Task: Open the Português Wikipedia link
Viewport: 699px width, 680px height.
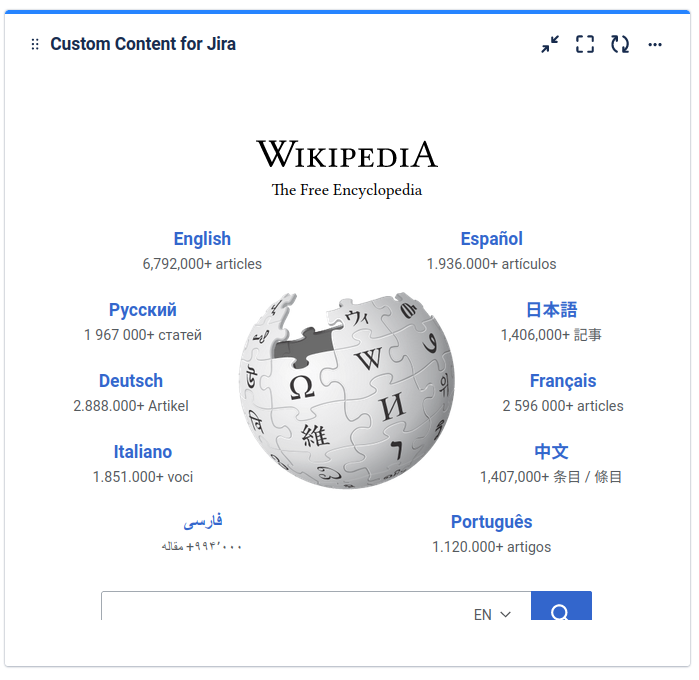Action: pos(491,522)
